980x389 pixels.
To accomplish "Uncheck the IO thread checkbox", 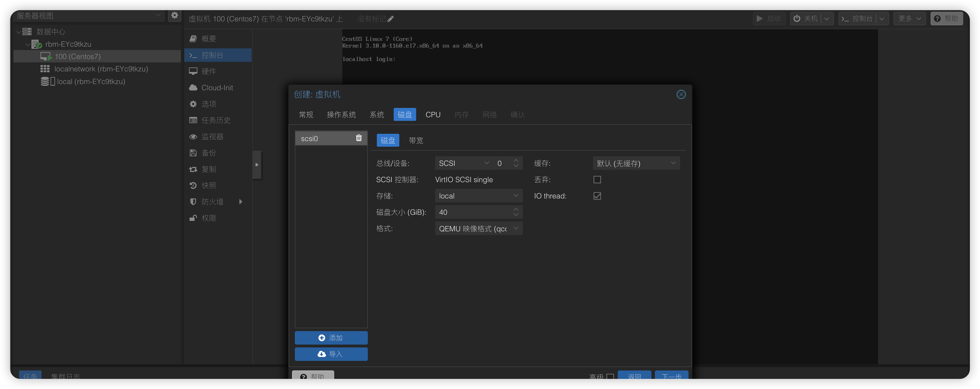I will pyautogui.click(x=597, y=196).
